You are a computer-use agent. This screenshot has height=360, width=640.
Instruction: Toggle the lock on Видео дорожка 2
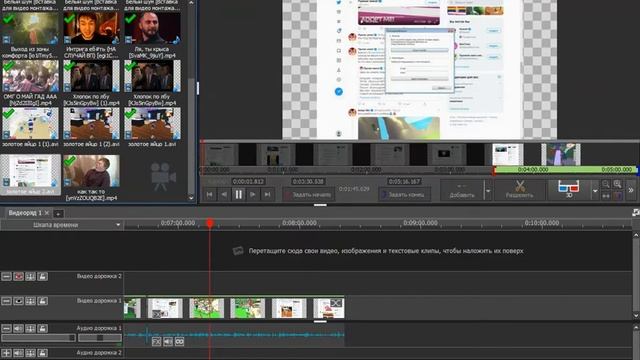tap(42, 277)
